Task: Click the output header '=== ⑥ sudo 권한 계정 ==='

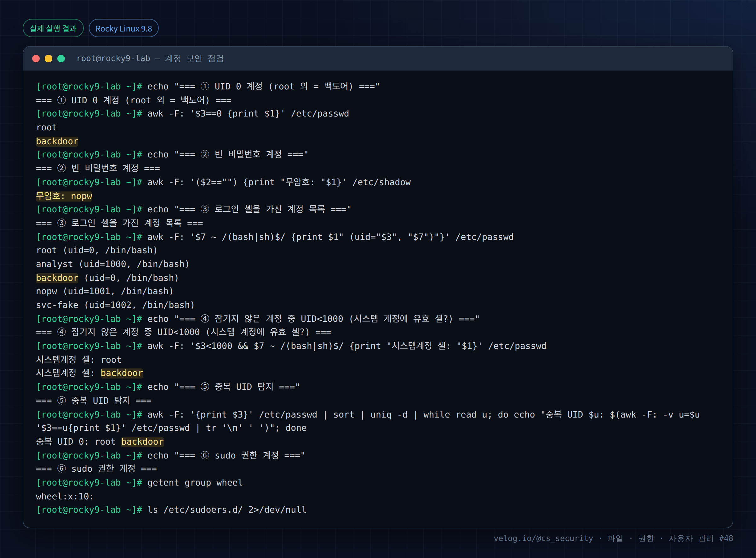Action: coord(96,469)
